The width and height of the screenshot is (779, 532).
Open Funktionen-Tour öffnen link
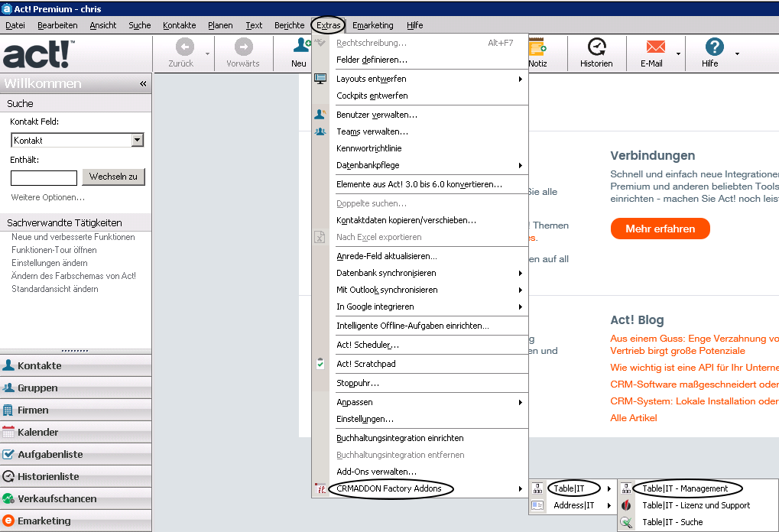tap(54, 250)
